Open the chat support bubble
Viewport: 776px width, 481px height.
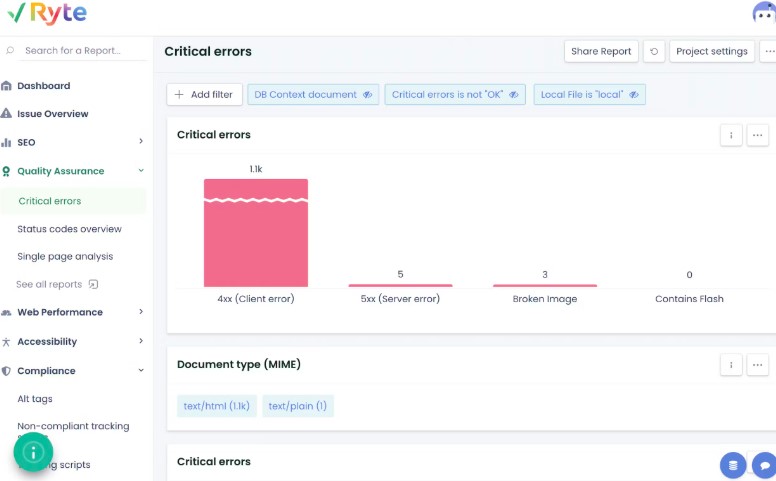(764, 465)
